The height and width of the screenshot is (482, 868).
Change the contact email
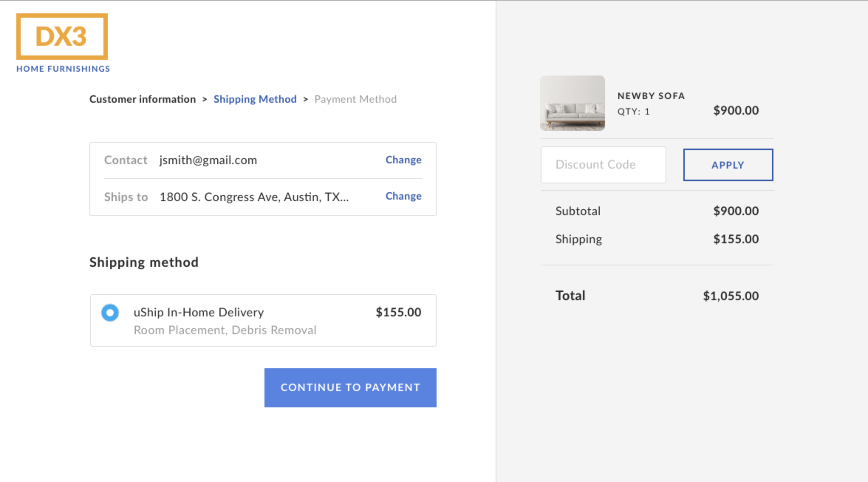pos(403,160)
